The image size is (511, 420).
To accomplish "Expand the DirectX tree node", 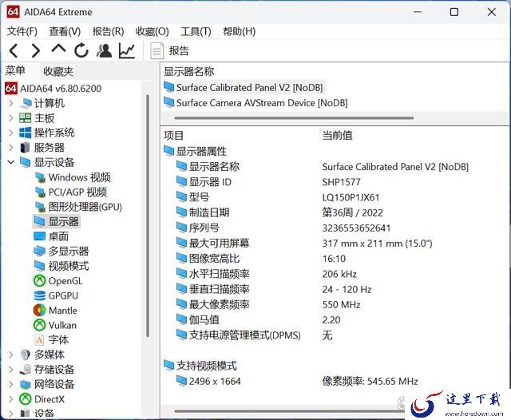I will (x=10, y=399).
